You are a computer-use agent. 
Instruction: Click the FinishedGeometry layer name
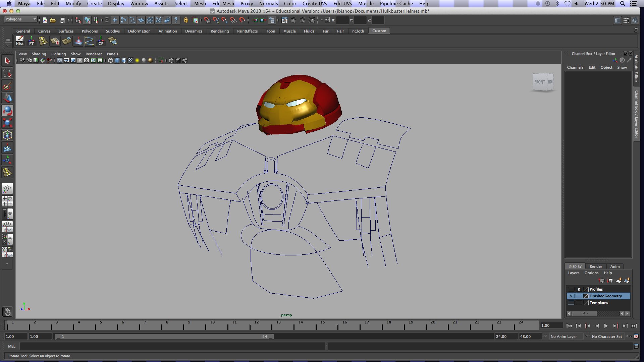click(605, 296)
